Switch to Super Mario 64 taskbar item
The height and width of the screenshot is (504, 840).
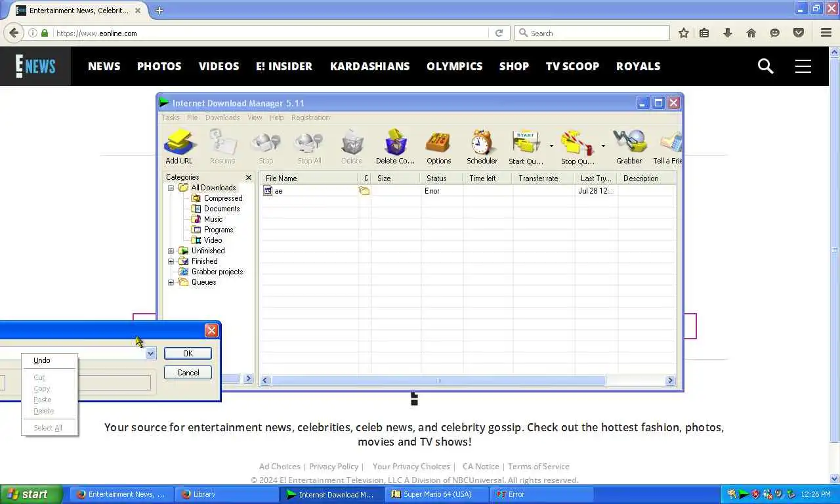[x=436, y=494]
